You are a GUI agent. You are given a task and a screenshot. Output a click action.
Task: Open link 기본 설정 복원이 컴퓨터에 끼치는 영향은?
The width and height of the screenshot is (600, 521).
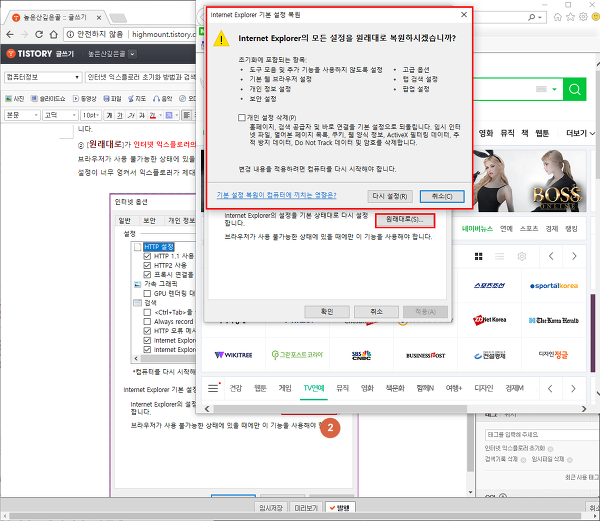[x=276, y=195]
